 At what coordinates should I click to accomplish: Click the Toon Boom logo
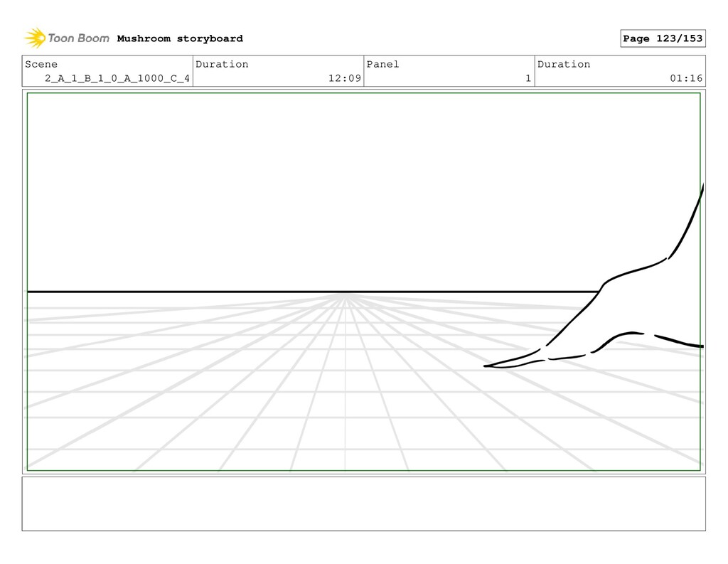coord(67,38)
